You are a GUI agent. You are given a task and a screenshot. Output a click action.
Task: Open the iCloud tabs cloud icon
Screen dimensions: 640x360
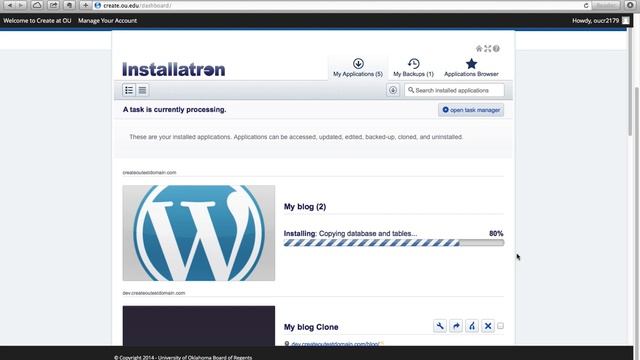click(x=37, y=5)
